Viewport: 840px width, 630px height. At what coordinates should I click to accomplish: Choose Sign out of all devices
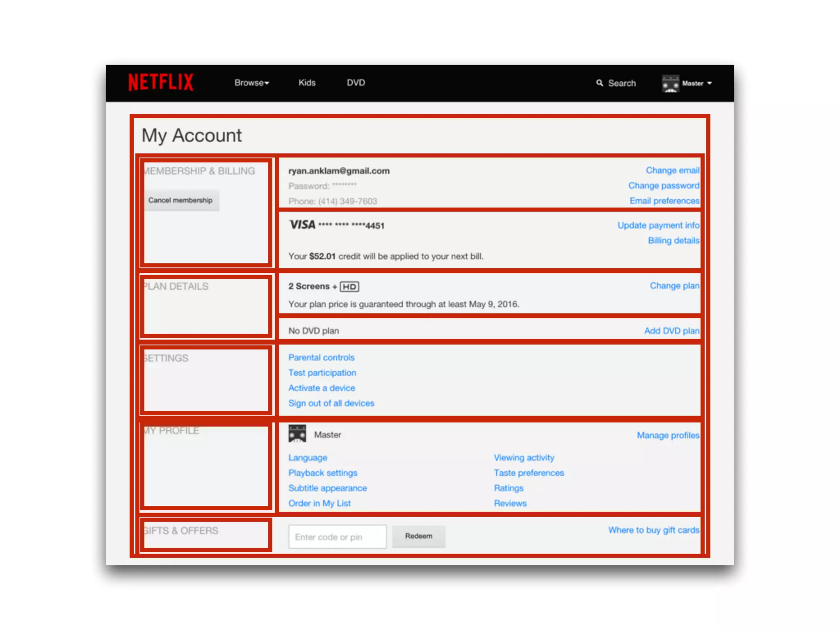click(x=331, y=403)
